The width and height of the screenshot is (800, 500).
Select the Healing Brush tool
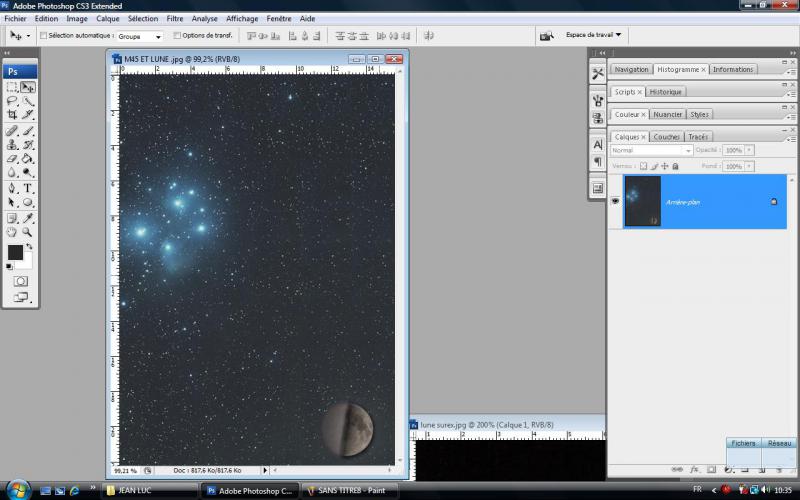point(12,131)
